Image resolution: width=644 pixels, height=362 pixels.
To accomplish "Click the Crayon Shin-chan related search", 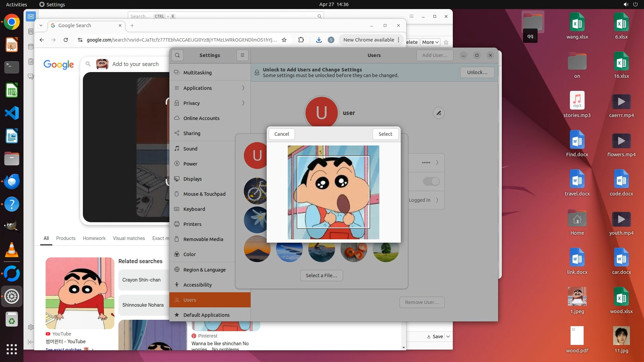I will [142, 280].
